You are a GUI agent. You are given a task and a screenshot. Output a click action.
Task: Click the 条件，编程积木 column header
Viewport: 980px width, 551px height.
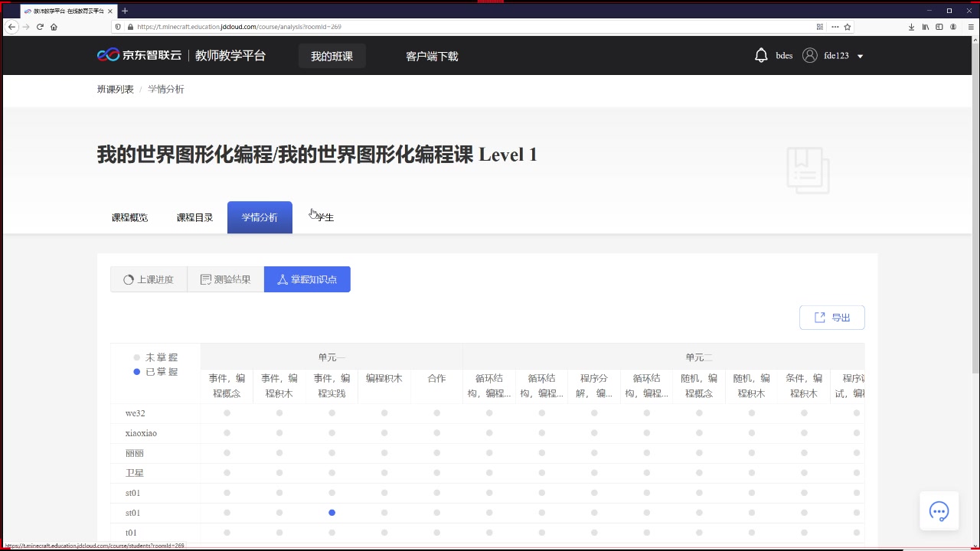[803, 386]
